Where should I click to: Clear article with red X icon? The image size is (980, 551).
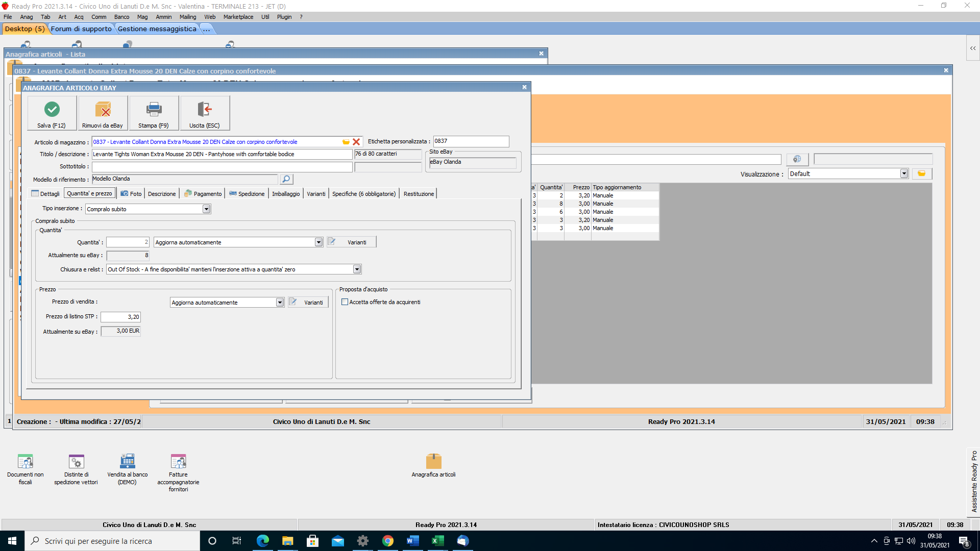tap(356, 142)
